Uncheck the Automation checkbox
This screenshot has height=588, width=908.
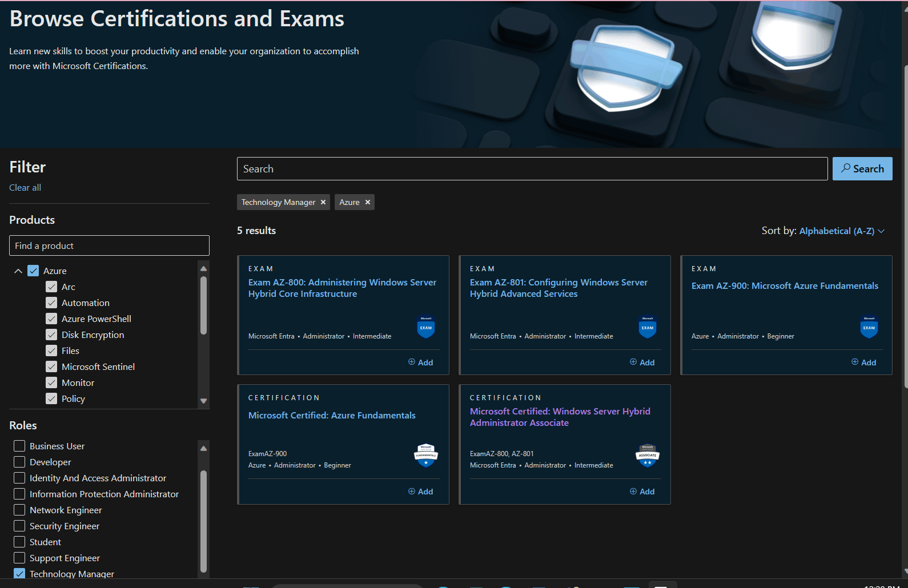tap(51, 303)
